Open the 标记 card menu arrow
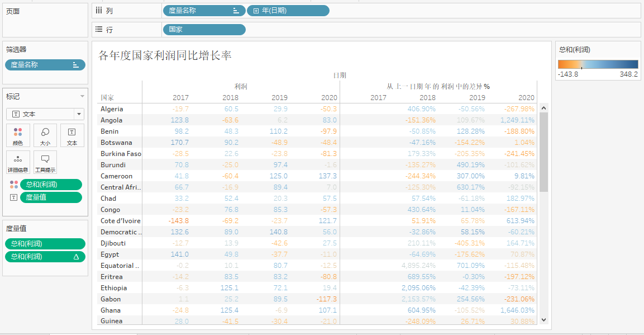The height and width of the screenshot is (335, 644). tap(83, 97)
